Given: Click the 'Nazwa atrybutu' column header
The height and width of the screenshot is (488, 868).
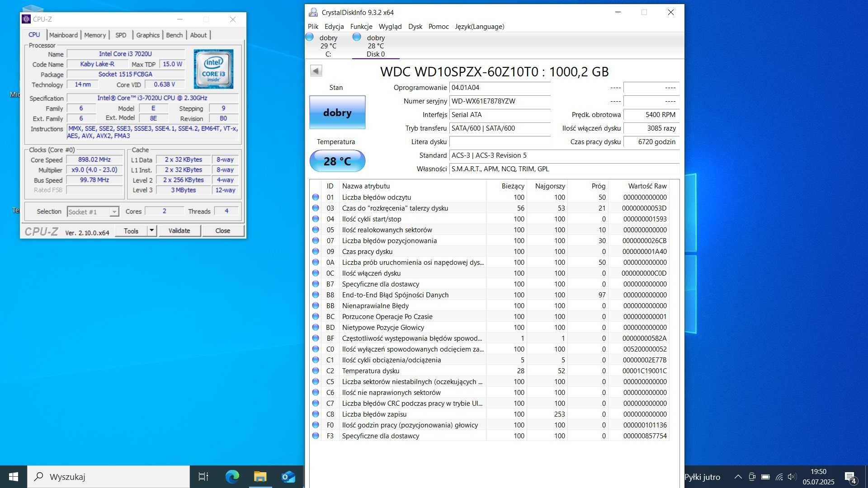Looking at the screenshot, I should [412, 186].
